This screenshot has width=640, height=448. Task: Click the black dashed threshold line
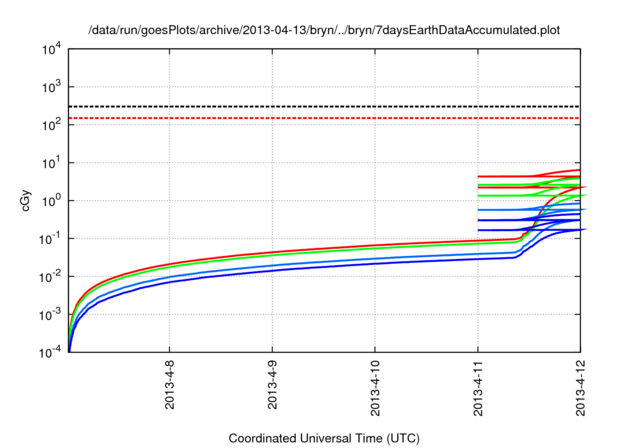tap(324, 106)
